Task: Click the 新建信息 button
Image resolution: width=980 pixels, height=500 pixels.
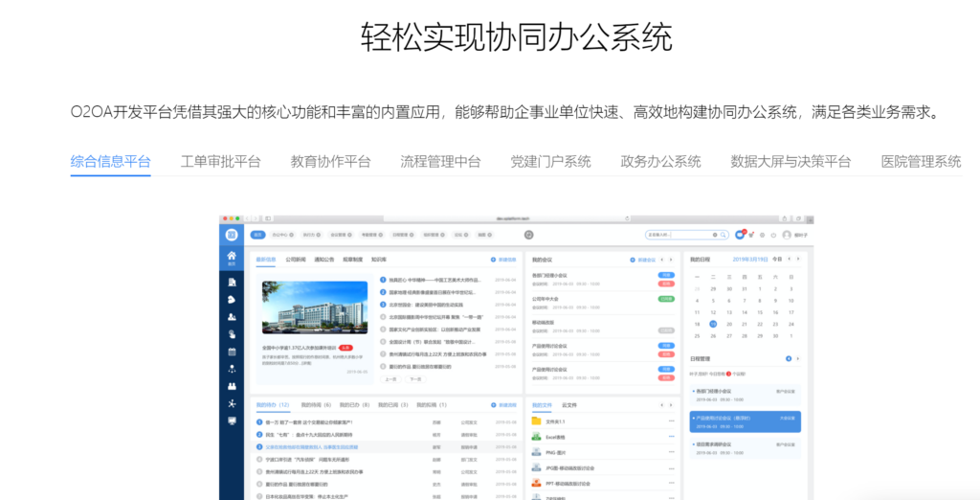Action: (x=503, y=259)
